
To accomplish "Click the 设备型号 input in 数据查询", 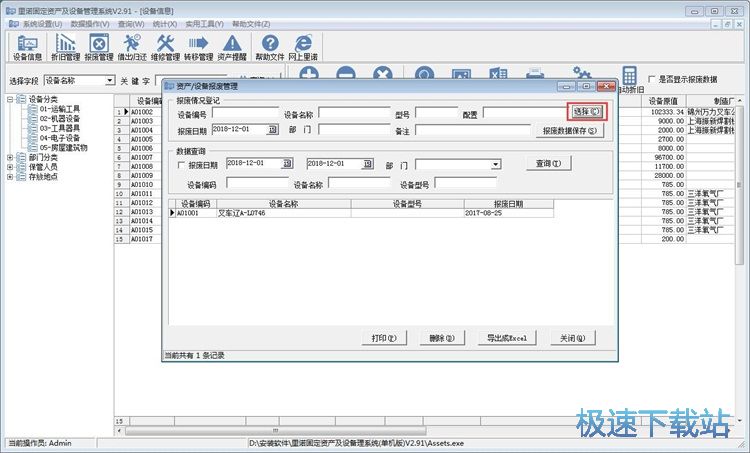I will pyautogui.click(x=465, y=183).
